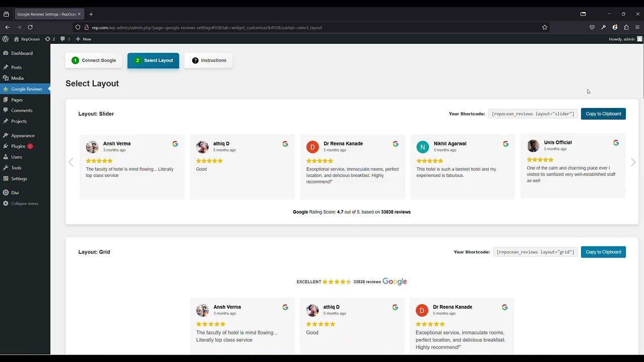
Task: Open the Howdy, admin account menu
Action: (625, 39)
